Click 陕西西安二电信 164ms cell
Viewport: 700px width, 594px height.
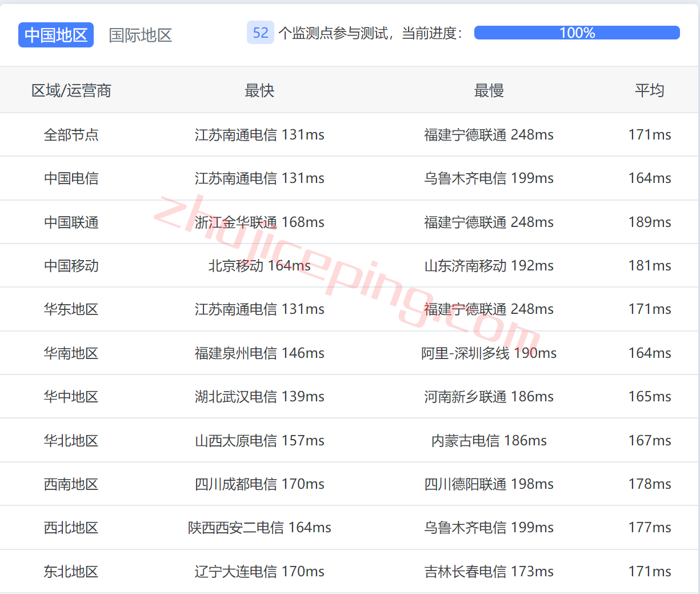[259, 527]
